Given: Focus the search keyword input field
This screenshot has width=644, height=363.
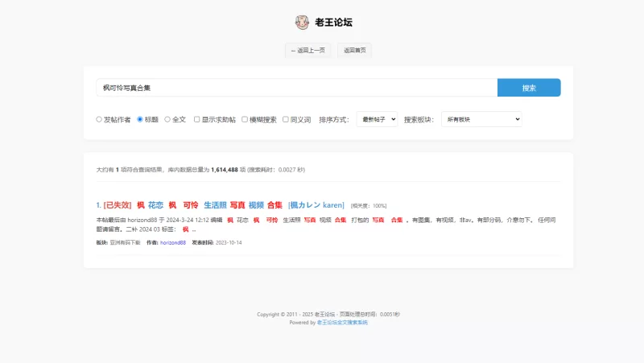Looking at the screenshot, I should pos(295,88).
